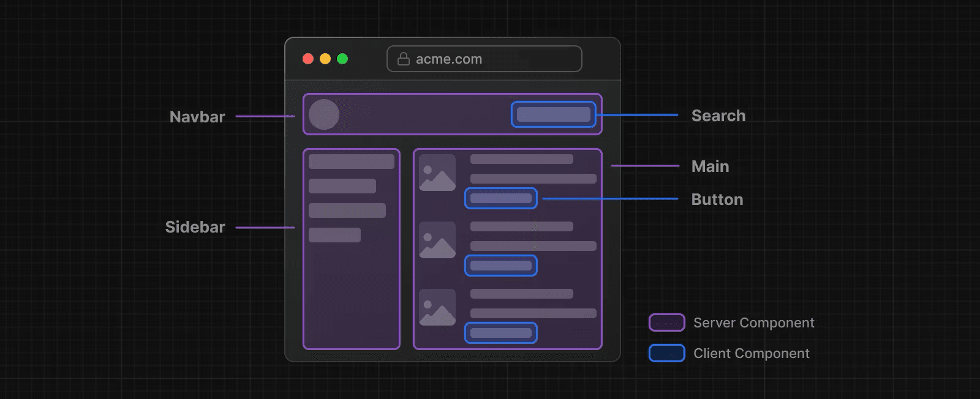Click the acme.com address bar
Image resolution: width=980 pixels, height=399 pixels.
484,59
